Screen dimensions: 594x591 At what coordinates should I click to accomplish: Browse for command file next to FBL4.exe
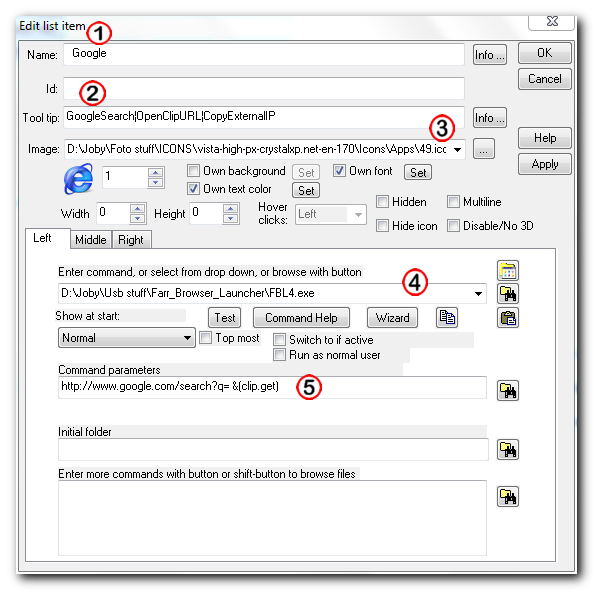pyautogui.click(x=508, y=294)
